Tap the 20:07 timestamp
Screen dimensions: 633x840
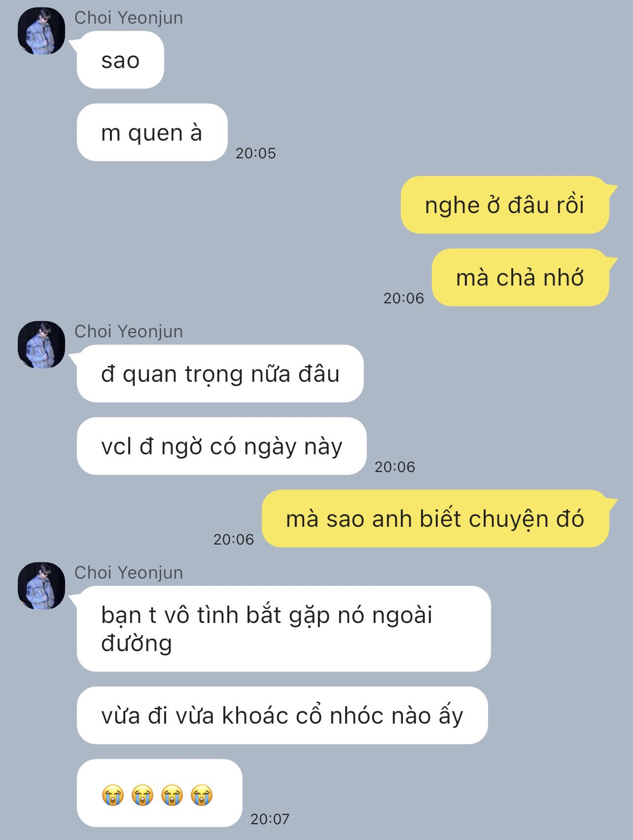point(270,819)
